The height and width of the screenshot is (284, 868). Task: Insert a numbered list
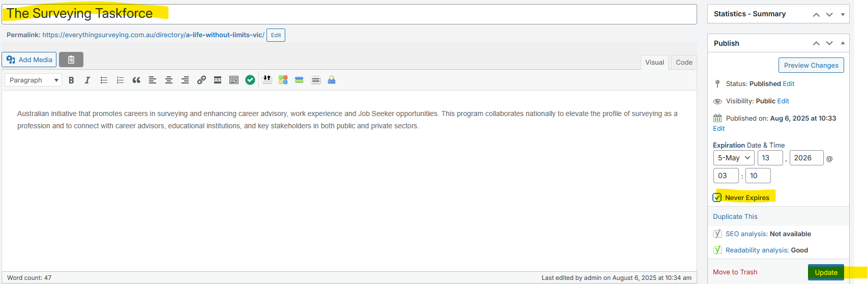tap(120, 80)
